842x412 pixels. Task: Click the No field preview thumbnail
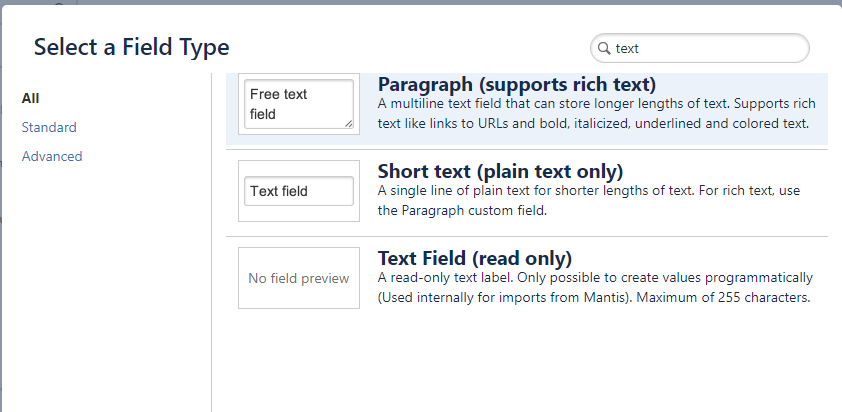pyautogui.click(x=299, y=278)
